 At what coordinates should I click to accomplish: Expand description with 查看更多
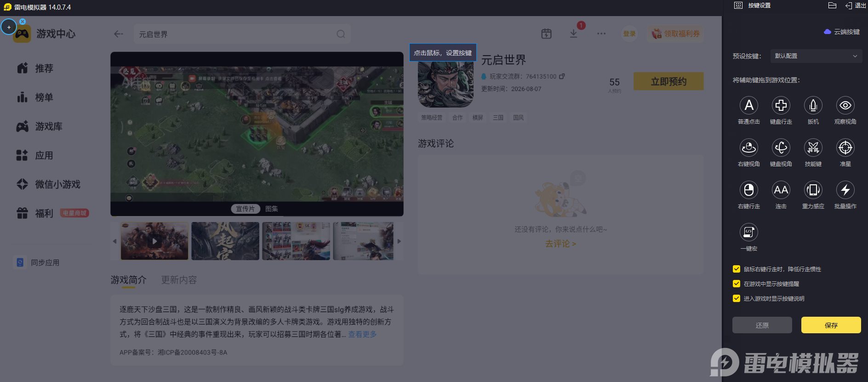pyautogui.click(x=362, y=334)
